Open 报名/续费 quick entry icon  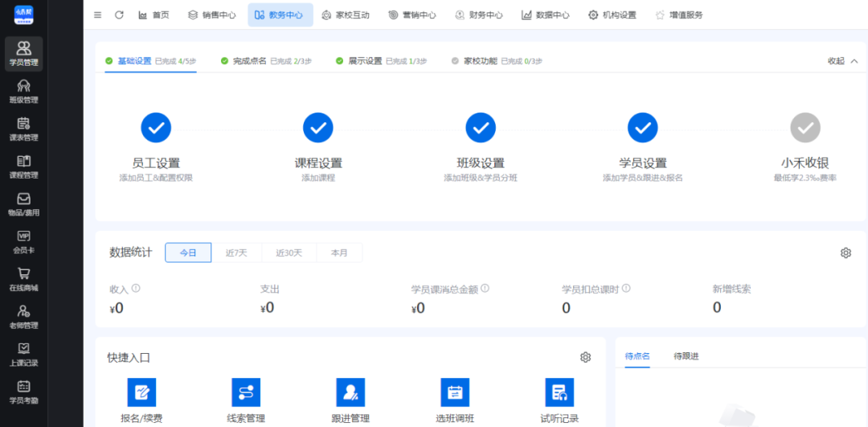coord(141,392)
